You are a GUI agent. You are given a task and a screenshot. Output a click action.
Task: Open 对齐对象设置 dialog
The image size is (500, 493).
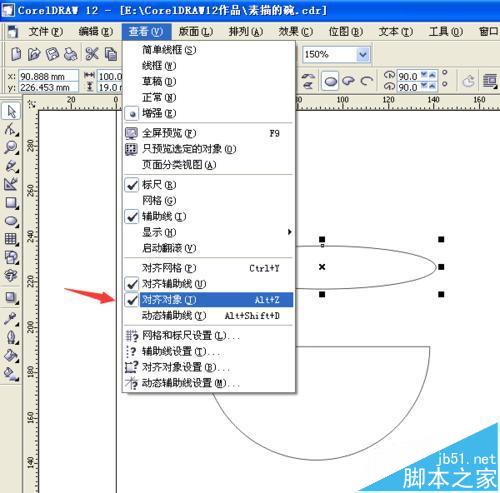pyautogui.click(x=209, y=367)
